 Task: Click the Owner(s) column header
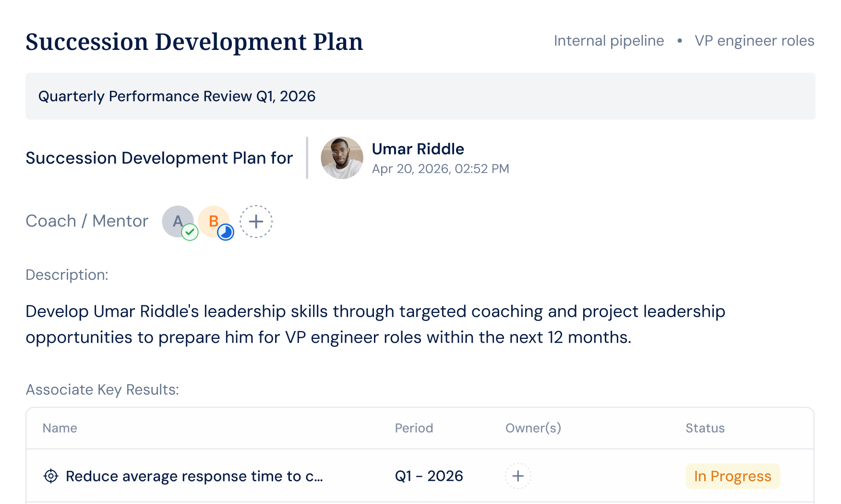(x=533, y=428)
